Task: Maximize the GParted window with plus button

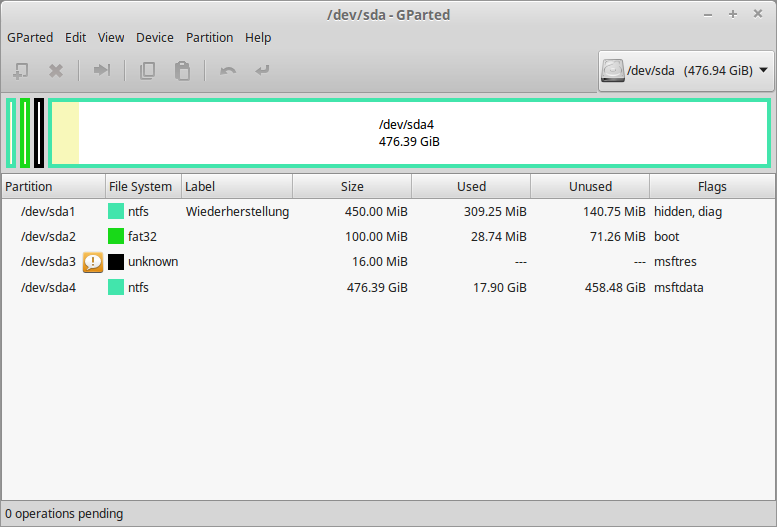Action: (x=732, y=14)
